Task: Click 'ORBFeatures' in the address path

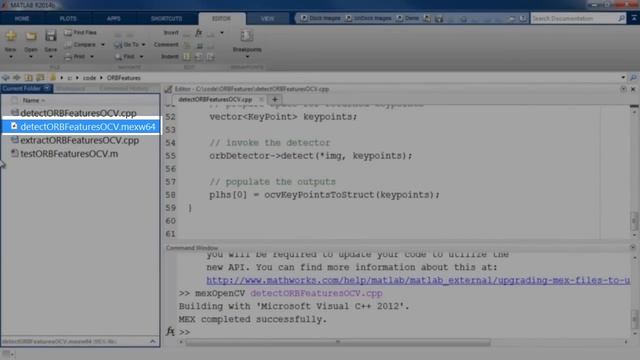Action: pos(124,78)
